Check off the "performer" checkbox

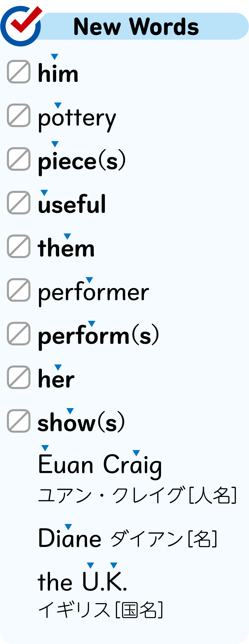[x=19, y=290]
